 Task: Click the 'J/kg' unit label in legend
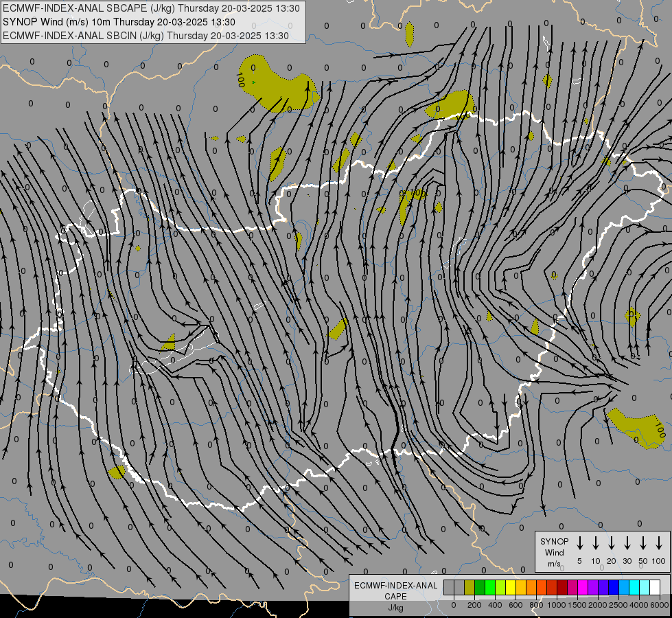tap(395, 608)
